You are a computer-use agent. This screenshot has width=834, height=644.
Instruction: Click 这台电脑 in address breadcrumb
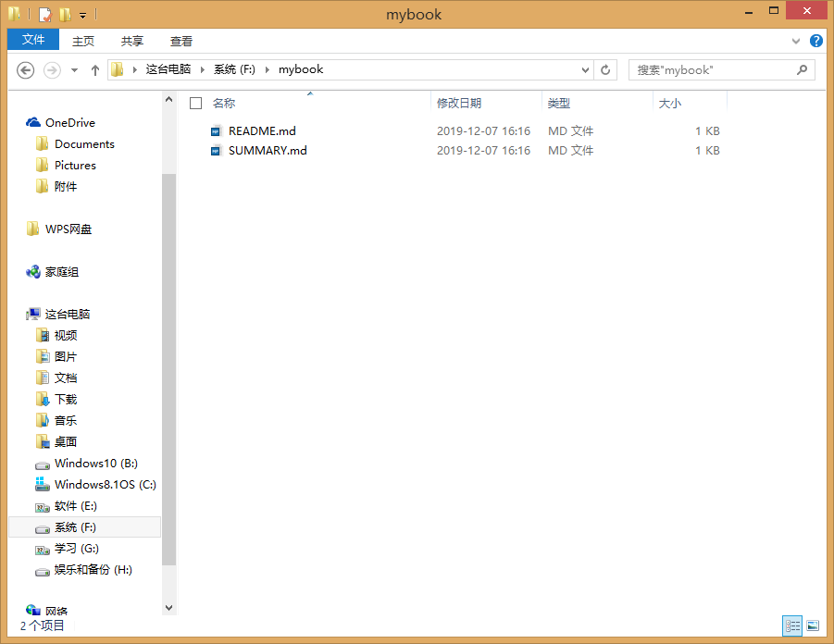point(168,69)
